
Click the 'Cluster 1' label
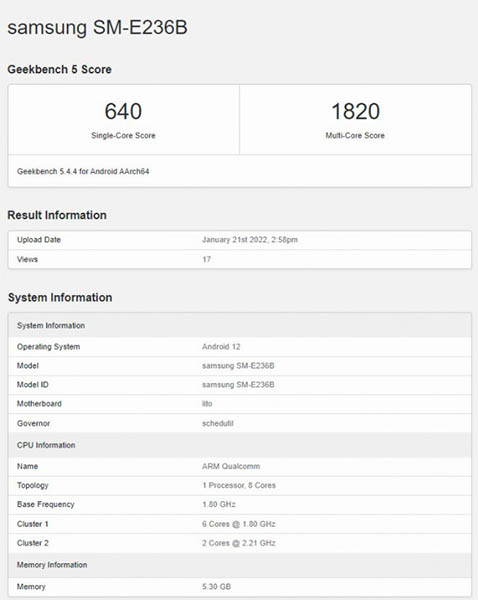click(33, 524)
